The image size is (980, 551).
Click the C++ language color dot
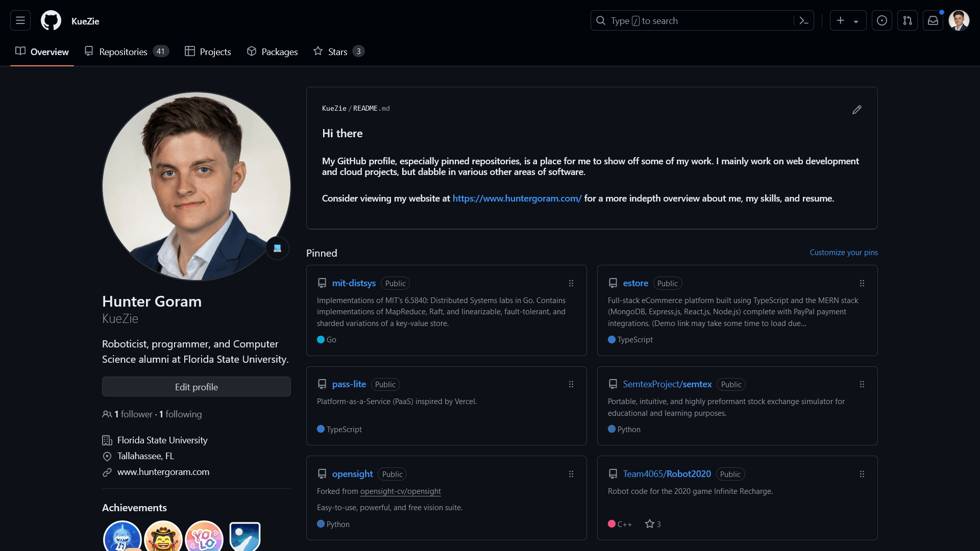tap(611, 524)
